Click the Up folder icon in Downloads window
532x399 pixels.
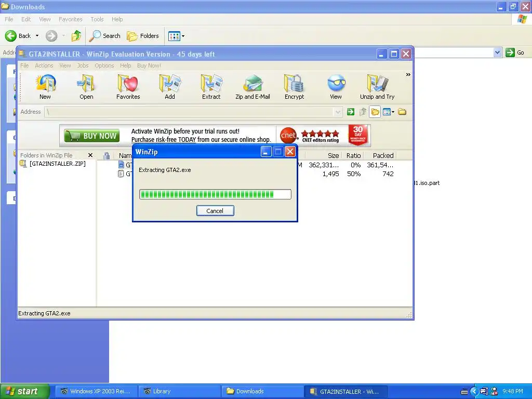(76, 36)
